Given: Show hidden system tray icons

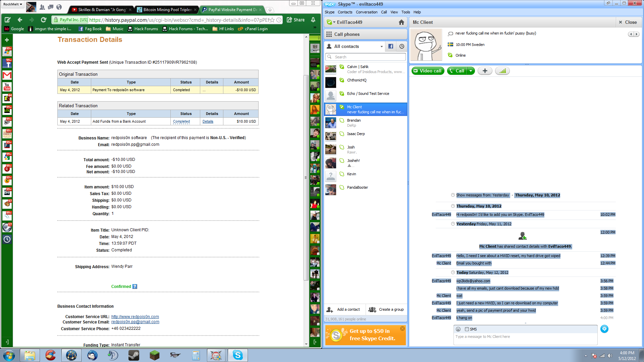Looking at the screenshot, I should pos(586,356).
